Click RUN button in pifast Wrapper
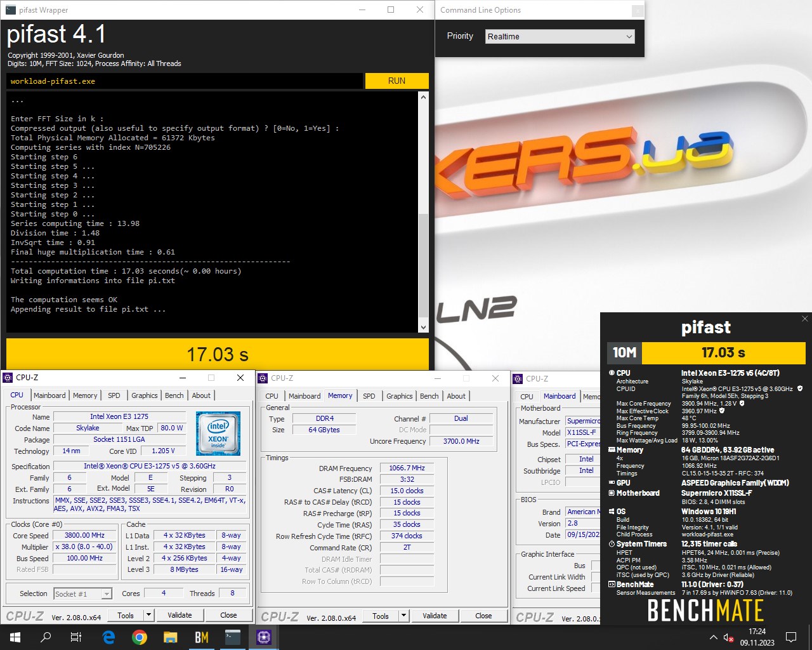The height and width of the screenshot is (650, 812). click(x=396, y=81)
